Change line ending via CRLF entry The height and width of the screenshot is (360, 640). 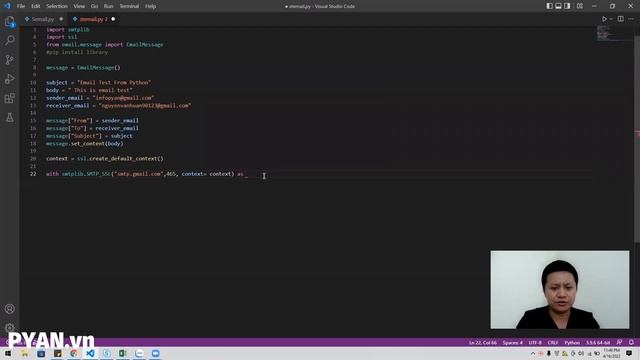pos(553,342)
